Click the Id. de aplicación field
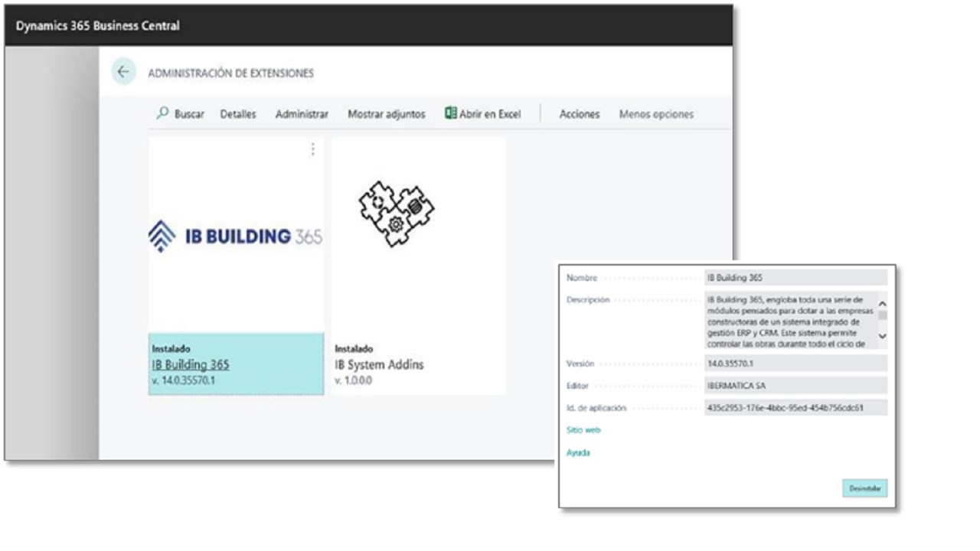The image size is (980, 551). [795, 408]
